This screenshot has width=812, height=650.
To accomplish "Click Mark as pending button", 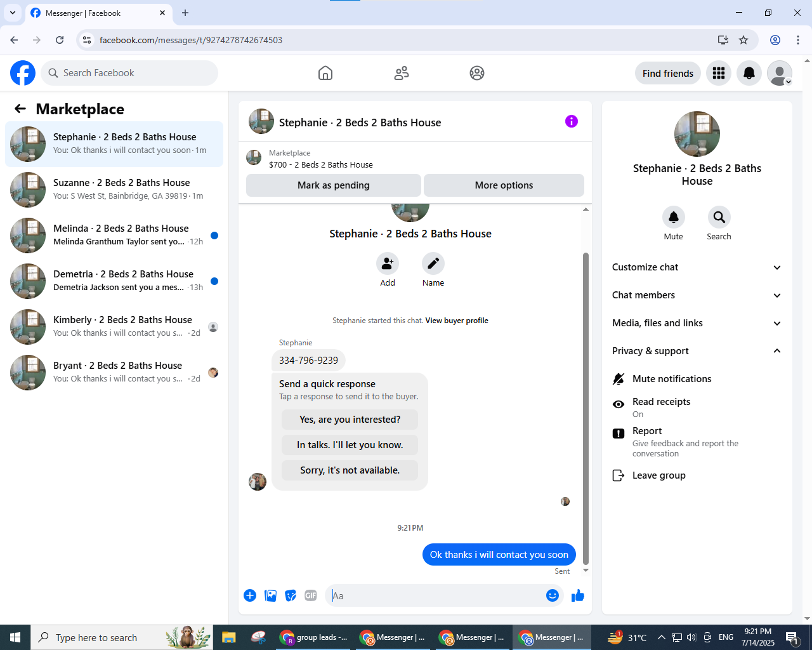I will (334, 185).
